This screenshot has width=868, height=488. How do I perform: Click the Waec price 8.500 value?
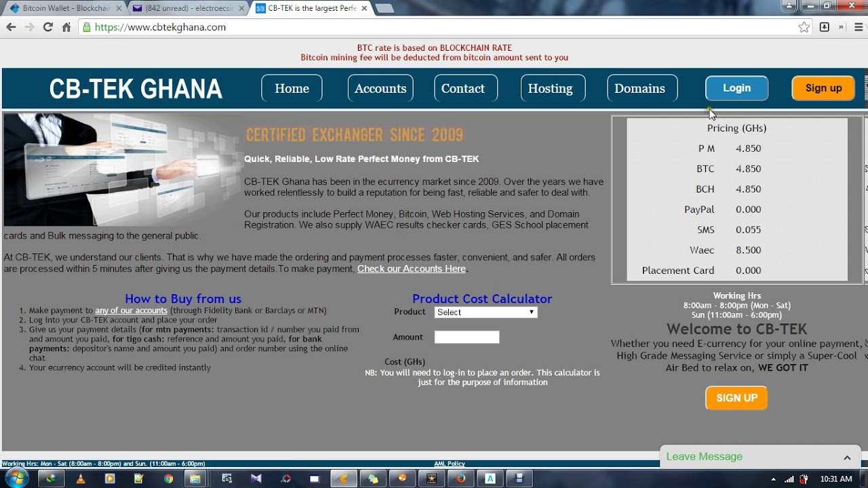[x=748, y=250]
